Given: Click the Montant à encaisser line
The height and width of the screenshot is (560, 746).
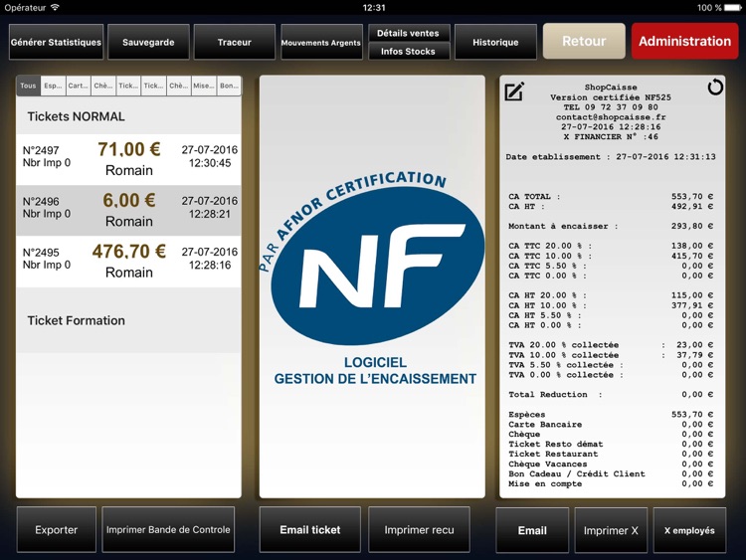Looking at the screenshot, I should click(611, 226).
